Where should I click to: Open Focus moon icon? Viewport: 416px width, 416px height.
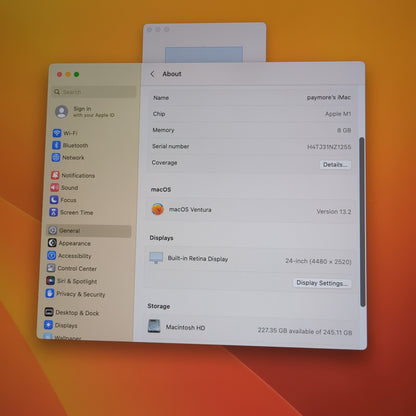coord(54,200)
